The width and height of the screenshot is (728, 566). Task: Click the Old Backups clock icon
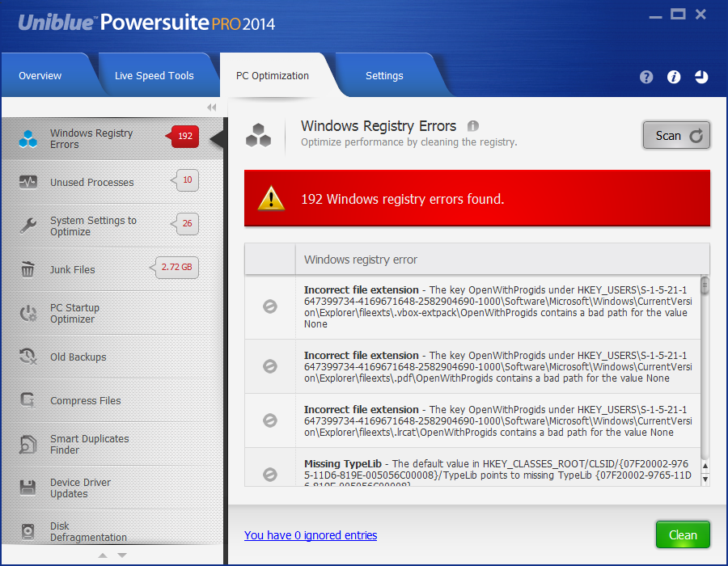click(28, 357)
